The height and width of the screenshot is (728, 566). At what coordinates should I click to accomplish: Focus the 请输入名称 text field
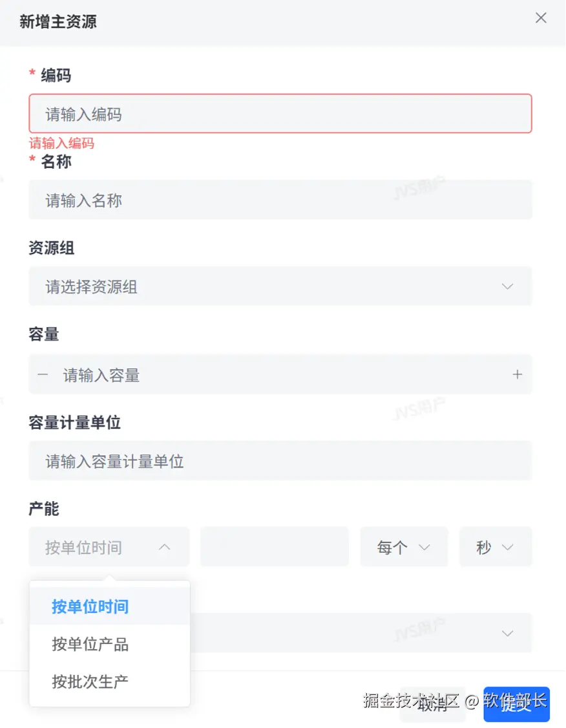(280, 200)
